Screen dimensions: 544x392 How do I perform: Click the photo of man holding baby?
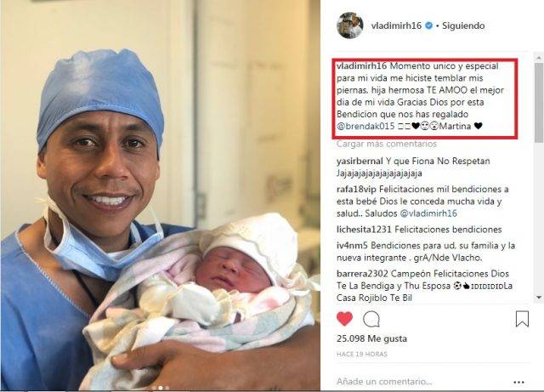pos(161,195)
